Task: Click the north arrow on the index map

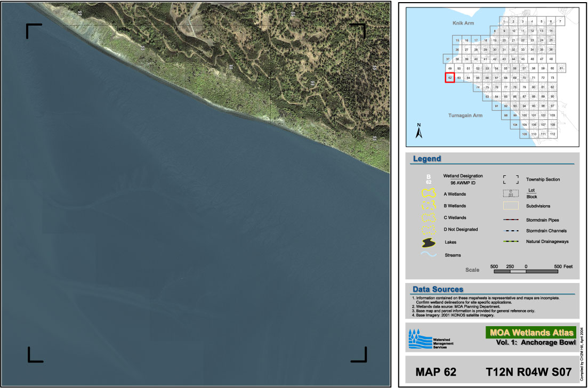Action: (x=419, y=131)
